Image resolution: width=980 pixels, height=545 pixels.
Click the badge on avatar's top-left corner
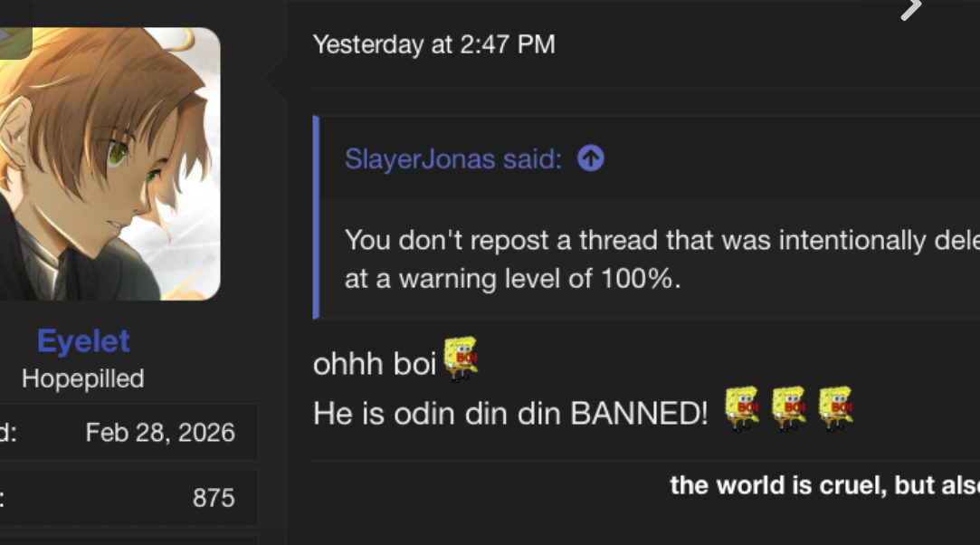click(15, 43)
